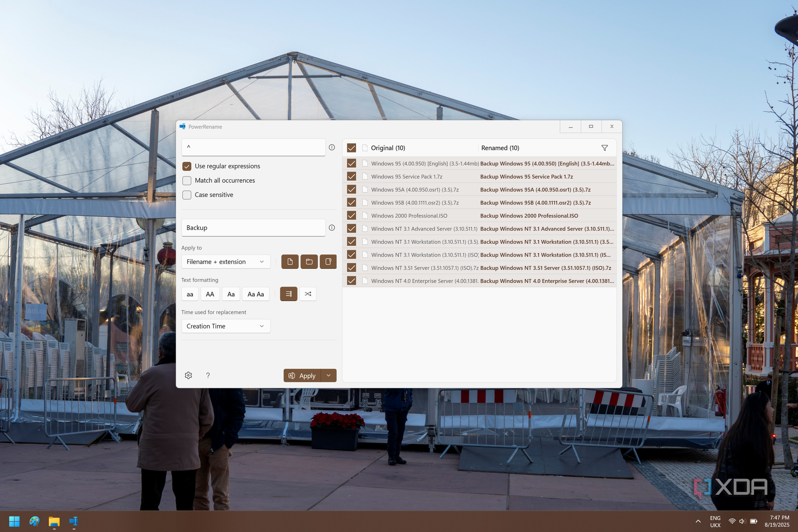Open the help question mark
Viewport: 798px width, 532px height.
pos(208,375)
